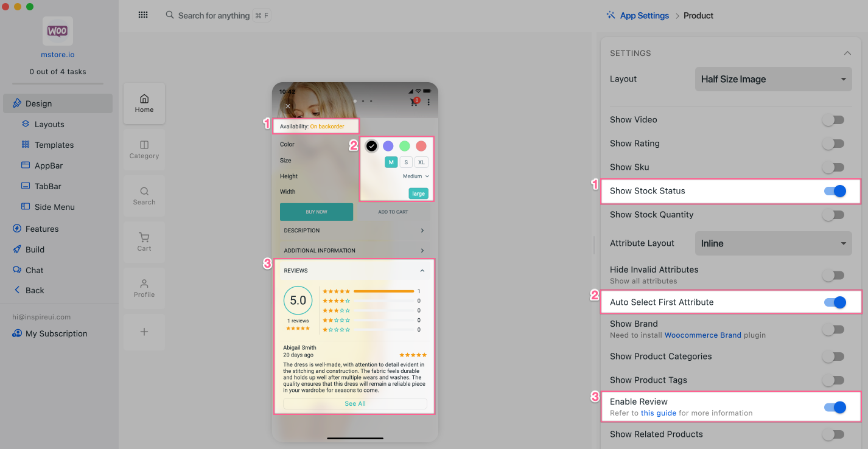Open the Woocommerce Brand plugin link
The image size is (868, 449).
point(702,335)
